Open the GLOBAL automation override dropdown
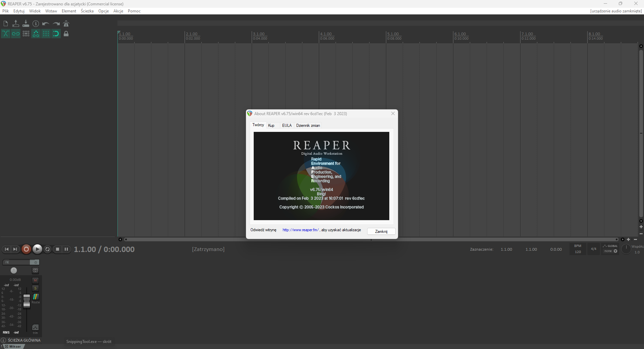This screenshot has width=644, height=349. (x=610, y=249)
